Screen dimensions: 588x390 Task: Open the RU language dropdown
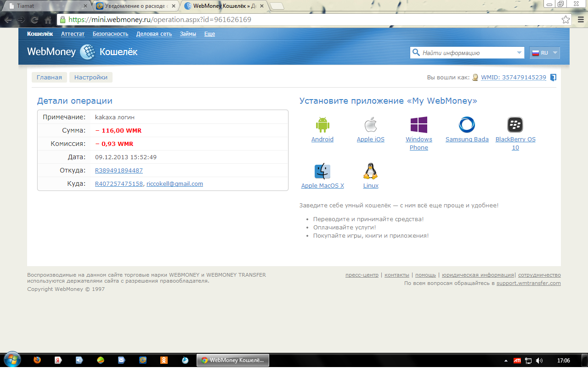tap(545, 53)
